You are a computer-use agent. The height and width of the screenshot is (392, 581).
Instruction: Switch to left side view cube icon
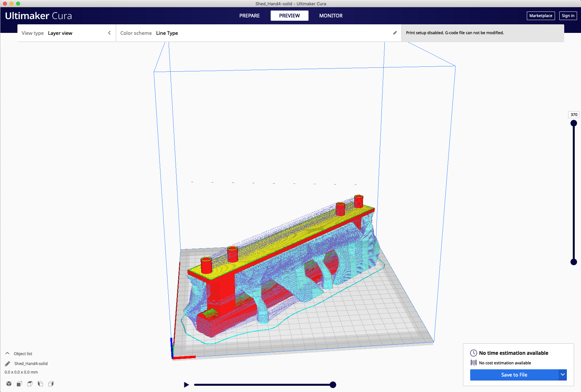pos(40,384)
